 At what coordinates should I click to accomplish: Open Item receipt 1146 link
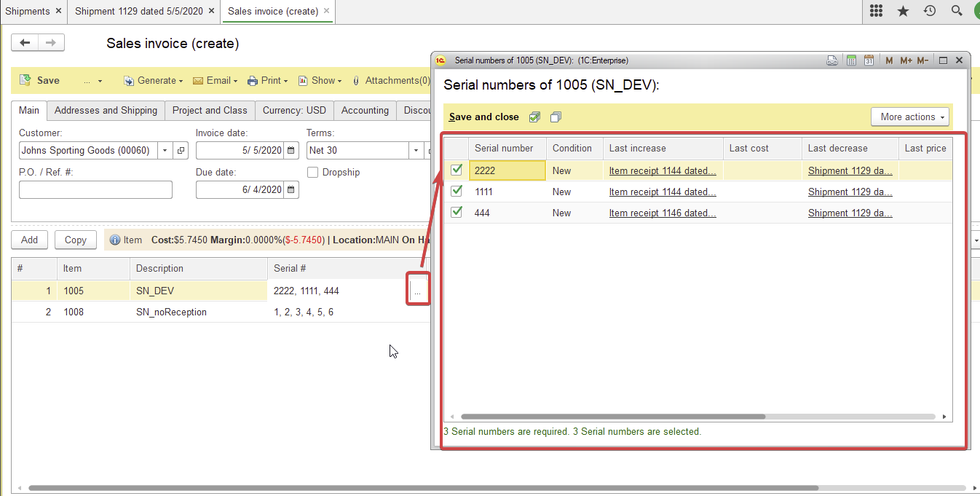click(663, 213)
